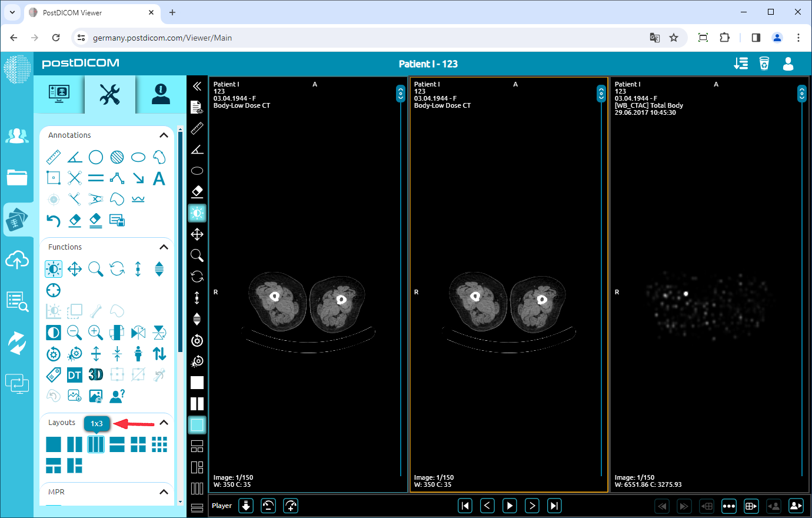Activate the 3D rendering tool
Image resolution: width=812 pixels, height=518 pixels.
tap(95, 374)
